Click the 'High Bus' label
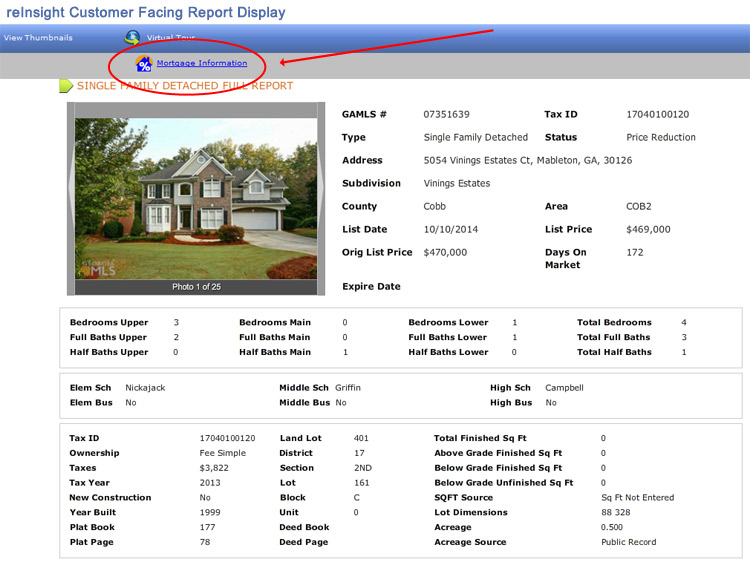The width and height of the screenshot is (750, 562). point(511,403)
